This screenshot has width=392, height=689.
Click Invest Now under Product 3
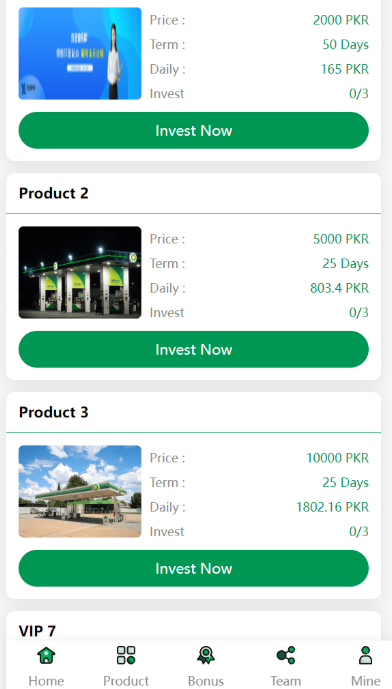(193, 568)
